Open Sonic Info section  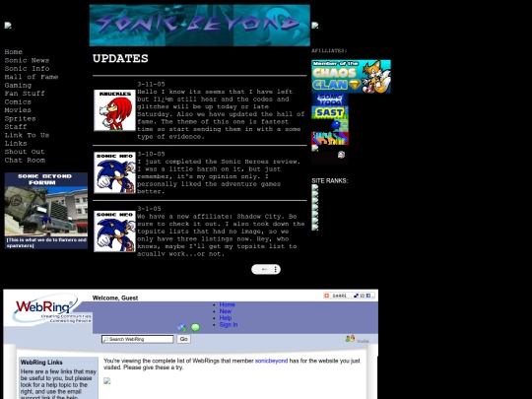[x=27, y=69]
